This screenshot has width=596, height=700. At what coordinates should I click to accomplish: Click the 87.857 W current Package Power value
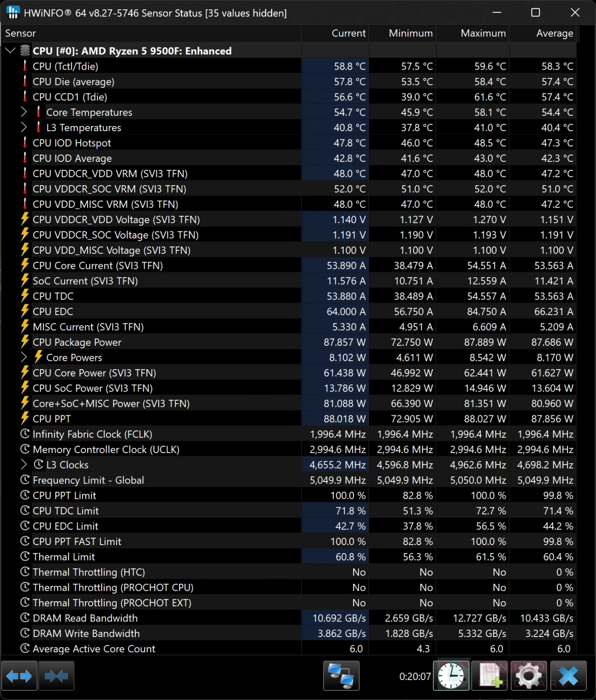(345, 342)
